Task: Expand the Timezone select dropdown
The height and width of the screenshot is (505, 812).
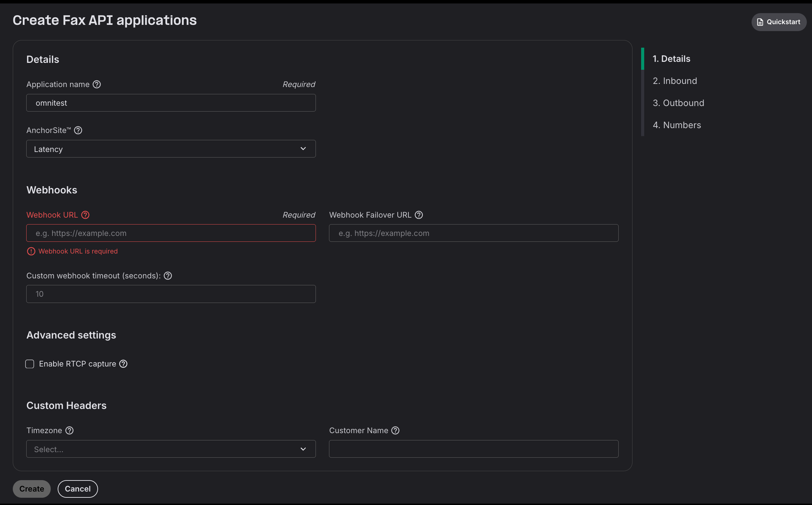Action: pyautogui.click(x=171, y=449)
